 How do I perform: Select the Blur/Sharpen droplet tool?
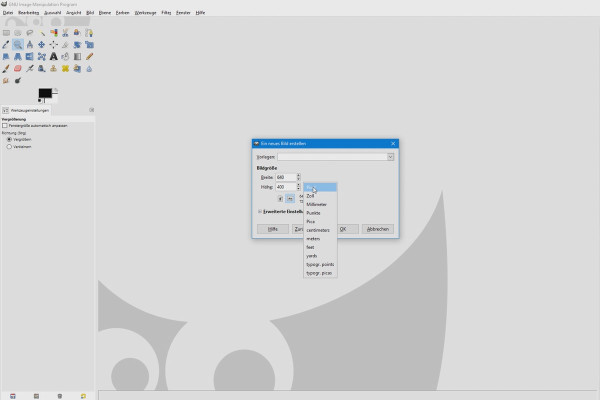click(89, 69)
